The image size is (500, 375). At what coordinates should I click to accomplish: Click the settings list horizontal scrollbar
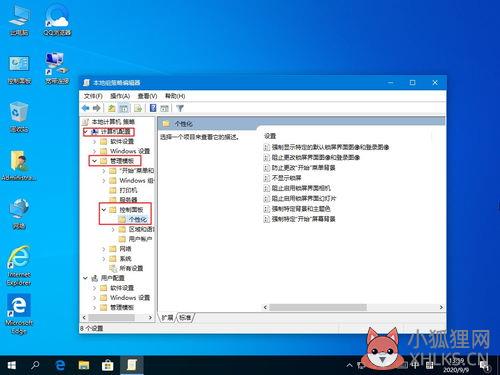tap(318, 307)
